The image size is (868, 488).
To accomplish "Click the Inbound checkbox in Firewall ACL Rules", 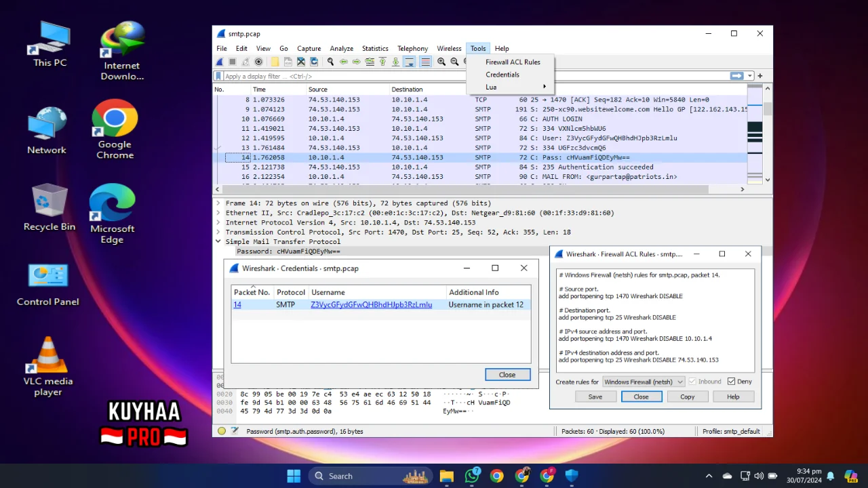I will tap(692, 382).
